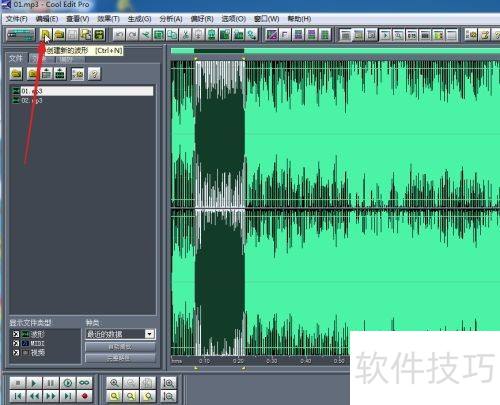500x405 pixels.
Task: Expand the 最近的数据 sort dropdown
Action: (x=150, y=334)
